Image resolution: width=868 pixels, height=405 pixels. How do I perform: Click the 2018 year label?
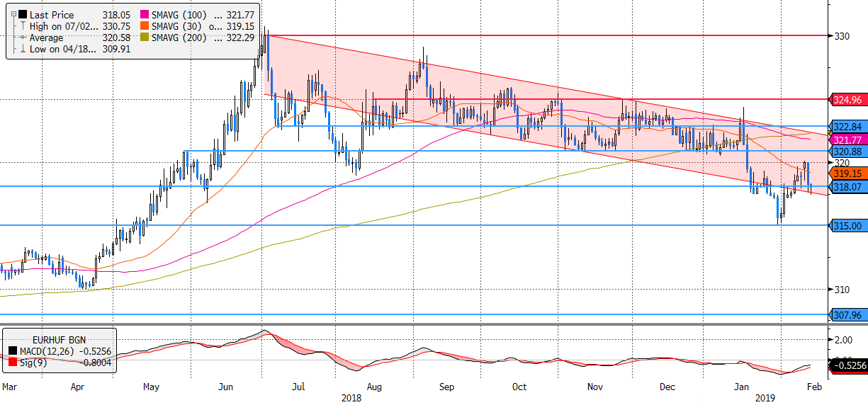pos(352,399)
